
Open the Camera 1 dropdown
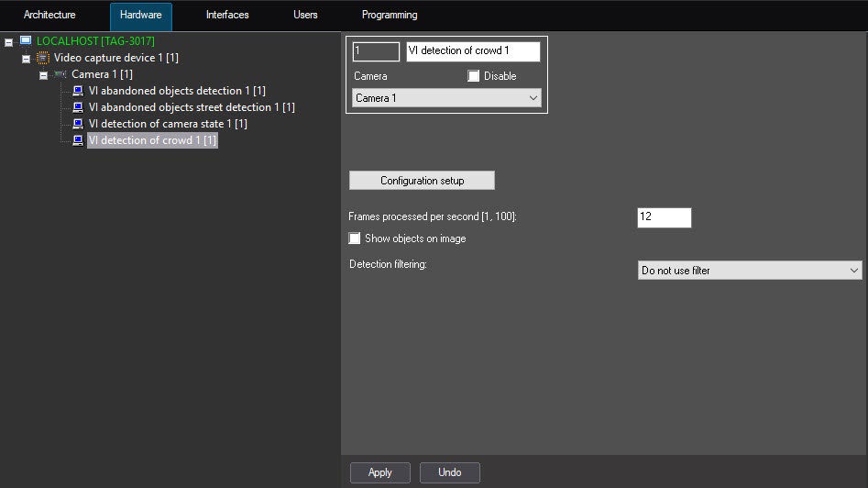click(x=446, y=98)
